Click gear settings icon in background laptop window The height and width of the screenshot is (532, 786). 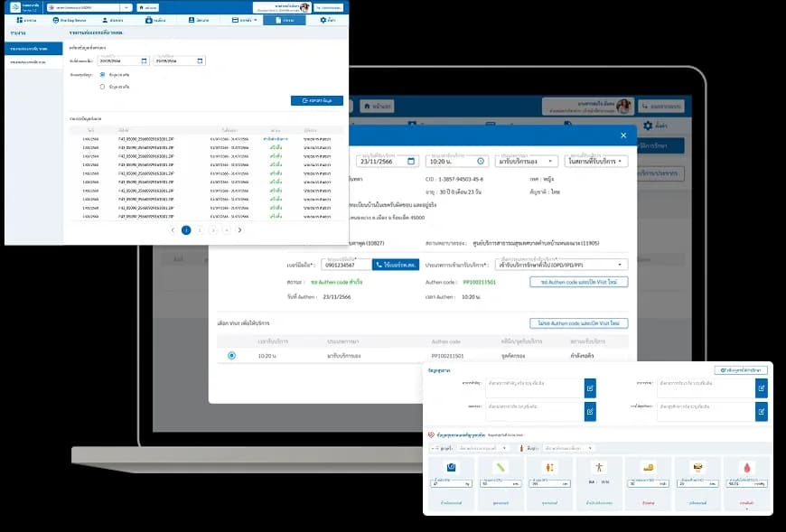click(648, 126)
